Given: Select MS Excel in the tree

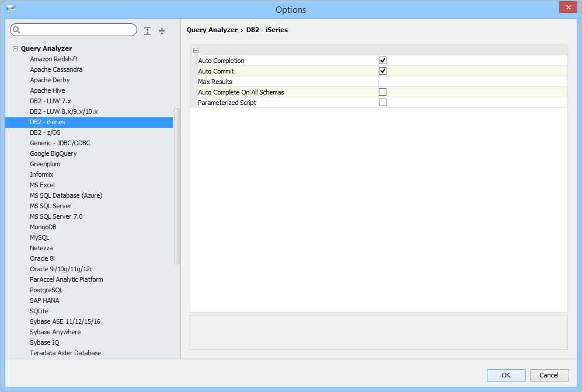Looking at the screenshot, I should (x=42, y=185).
